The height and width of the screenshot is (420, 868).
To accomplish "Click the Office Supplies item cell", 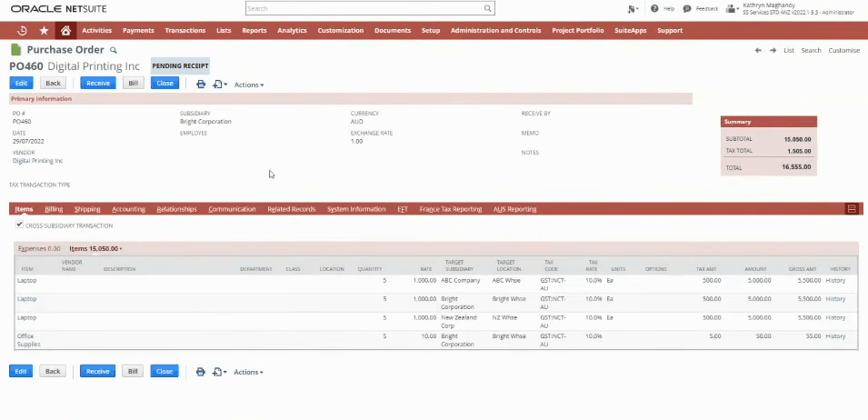I will tap(29, 340).
